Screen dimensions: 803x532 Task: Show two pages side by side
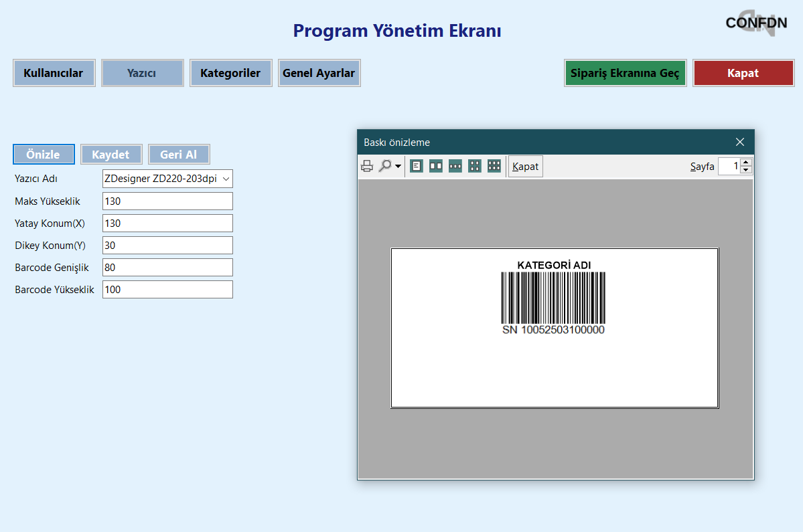[436, 166]
